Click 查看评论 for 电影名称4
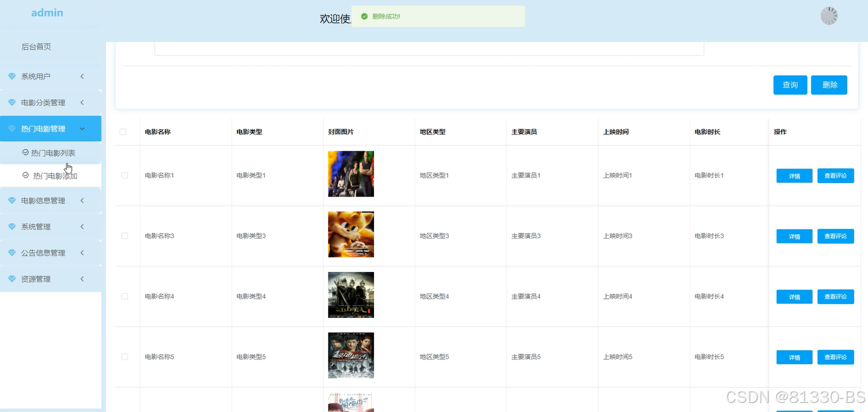Viewport: 868px width, 412px height. [x=836, y=297]
